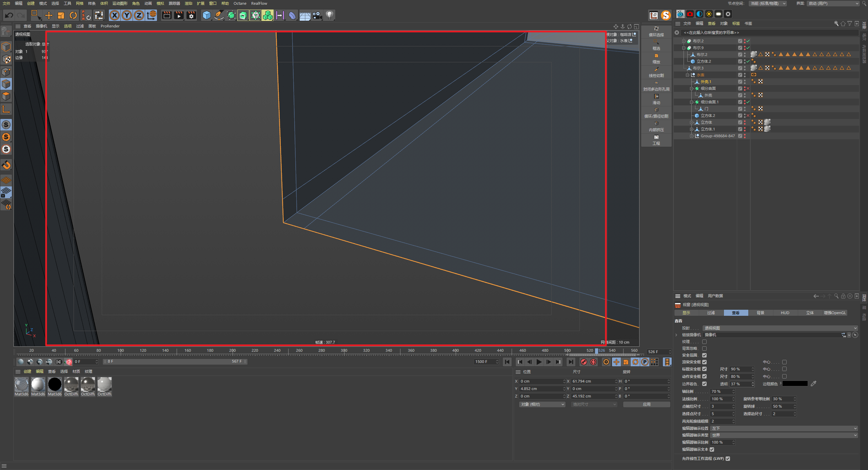Uncheck the 安全范围 checkbox
This screenshot has height=470, width=868.
(704, 355)
